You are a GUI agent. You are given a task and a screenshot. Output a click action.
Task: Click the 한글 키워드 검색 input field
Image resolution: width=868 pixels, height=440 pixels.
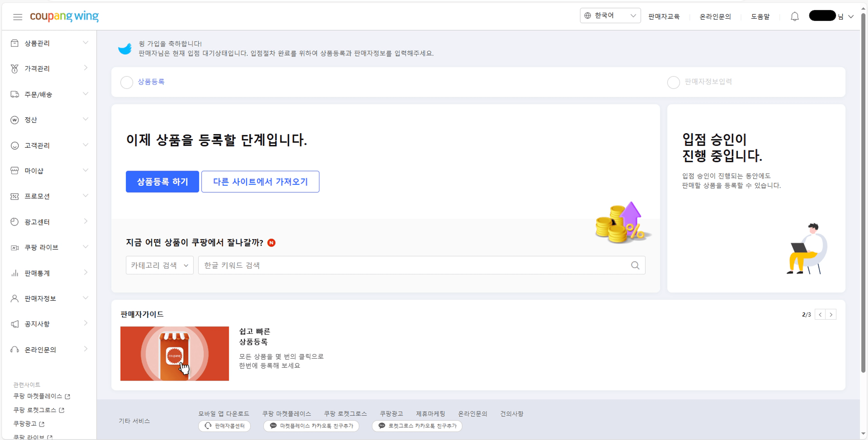tap(422, 265)
